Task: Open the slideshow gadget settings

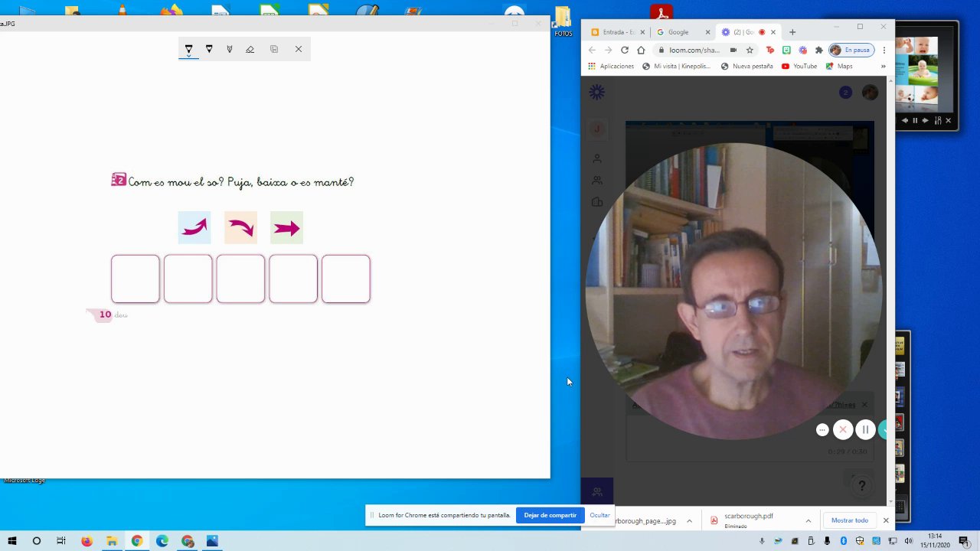Action: (936, 120)
